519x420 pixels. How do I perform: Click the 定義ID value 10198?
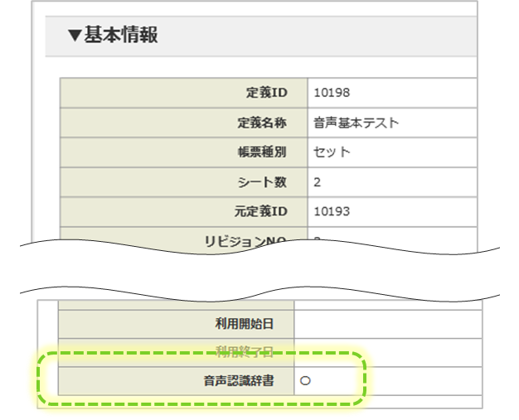(332, 93)
